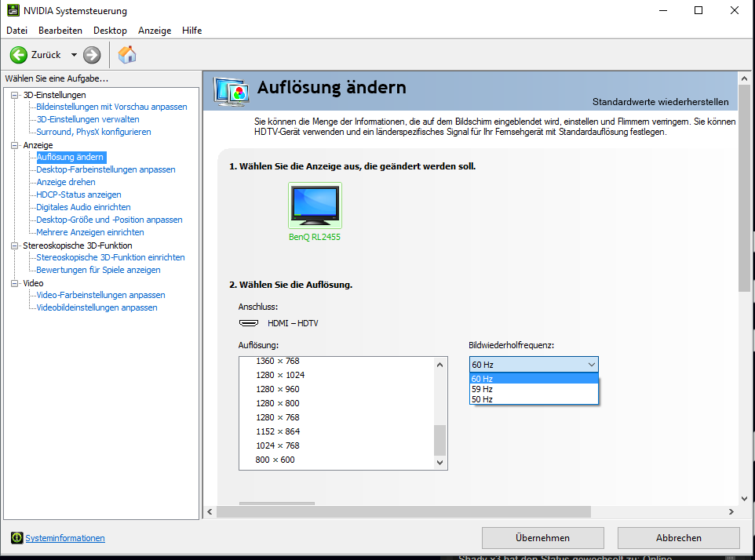Click the green Zurück back arrow
The height and width of the screenshot is (560, 755).
pos(19,55)
